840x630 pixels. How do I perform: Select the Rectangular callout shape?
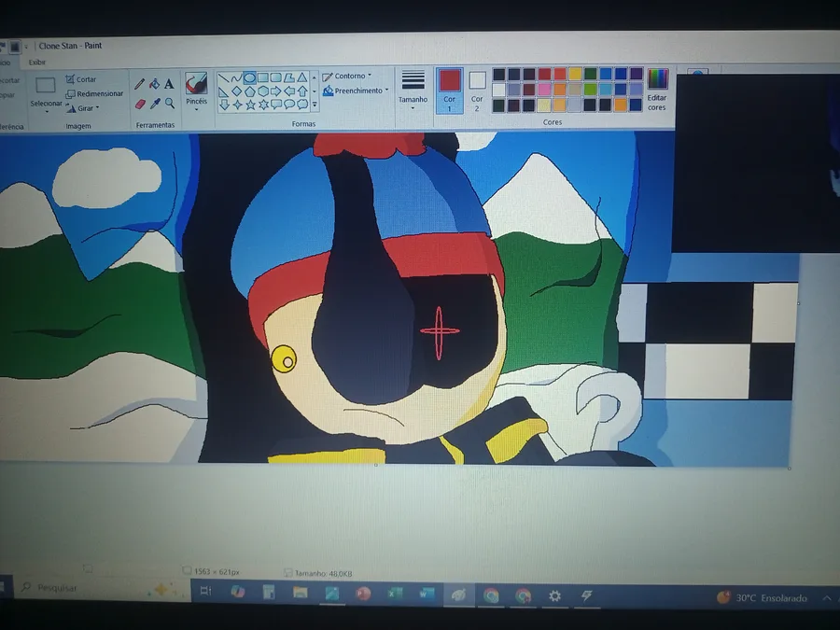(x=276, y=105)
